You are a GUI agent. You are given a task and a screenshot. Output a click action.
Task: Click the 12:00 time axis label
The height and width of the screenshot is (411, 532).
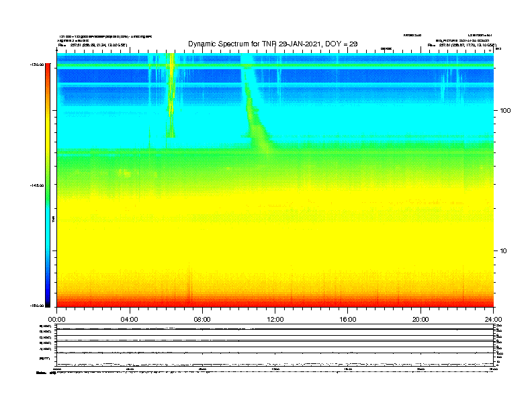tap(275, 320)
